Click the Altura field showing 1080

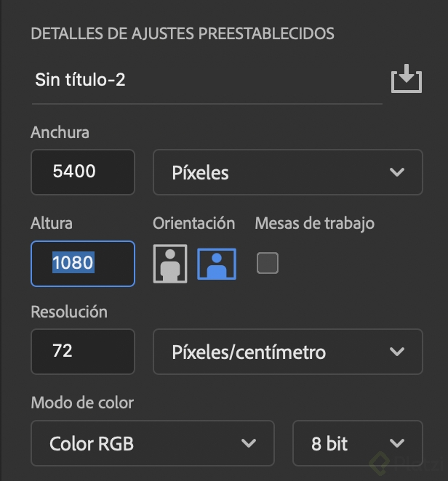[82, 263]
